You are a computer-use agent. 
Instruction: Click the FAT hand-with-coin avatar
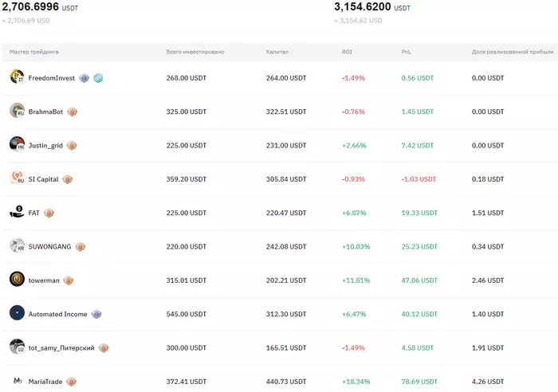[17, 212]
